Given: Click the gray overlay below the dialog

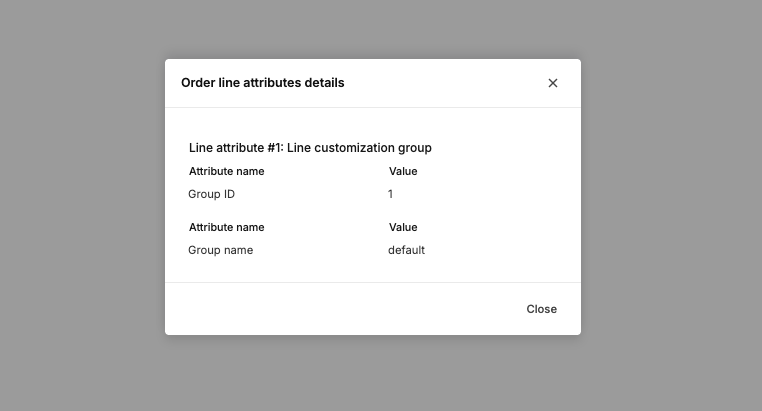Looking at the screenshot, I should pos(380,375).
